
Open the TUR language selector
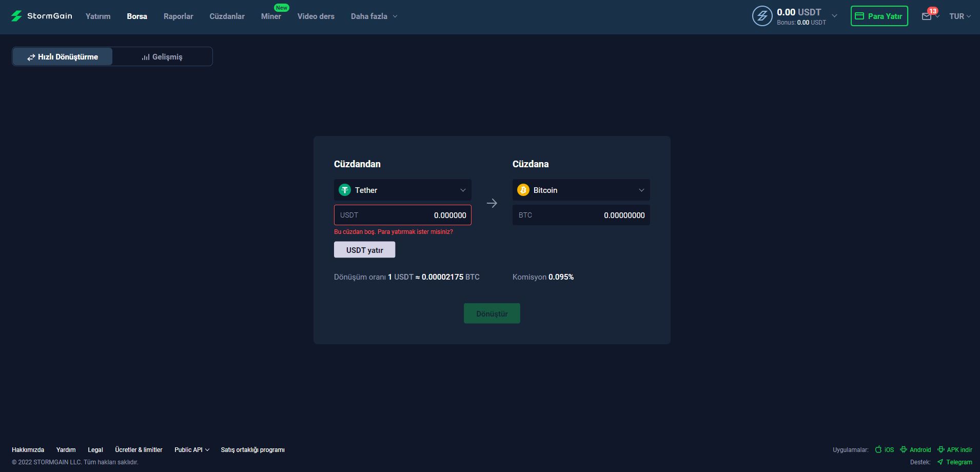pos(959,16)
